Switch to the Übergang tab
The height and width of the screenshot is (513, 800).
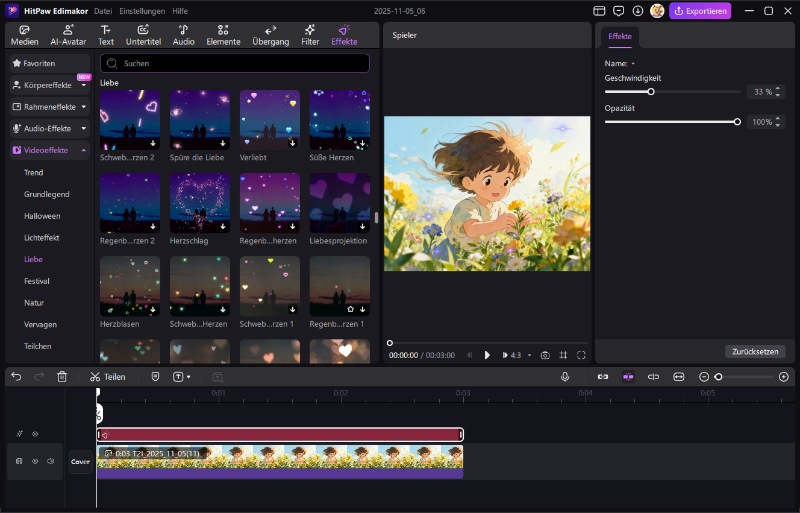click(270, 35)
